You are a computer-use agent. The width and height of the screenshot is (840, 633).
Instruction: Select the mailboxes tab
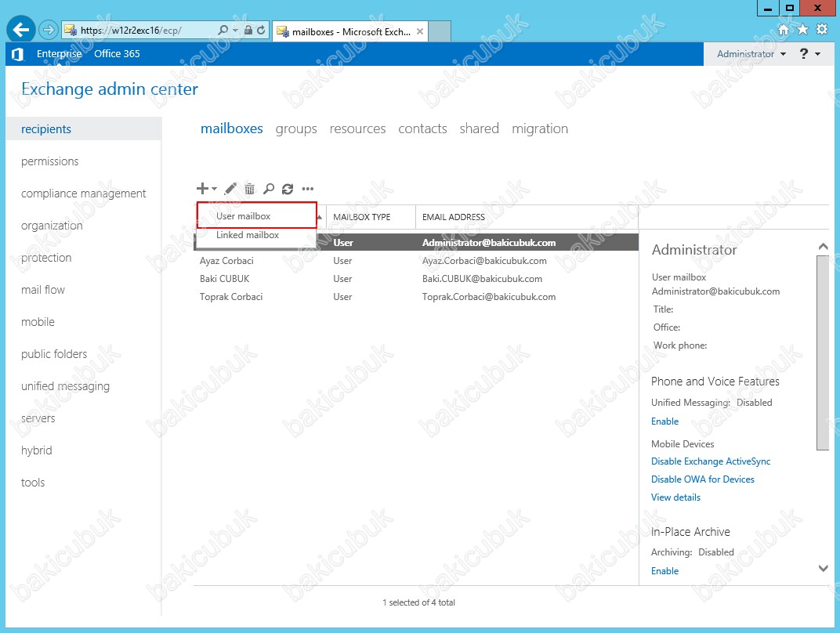(x=231, y=129)
